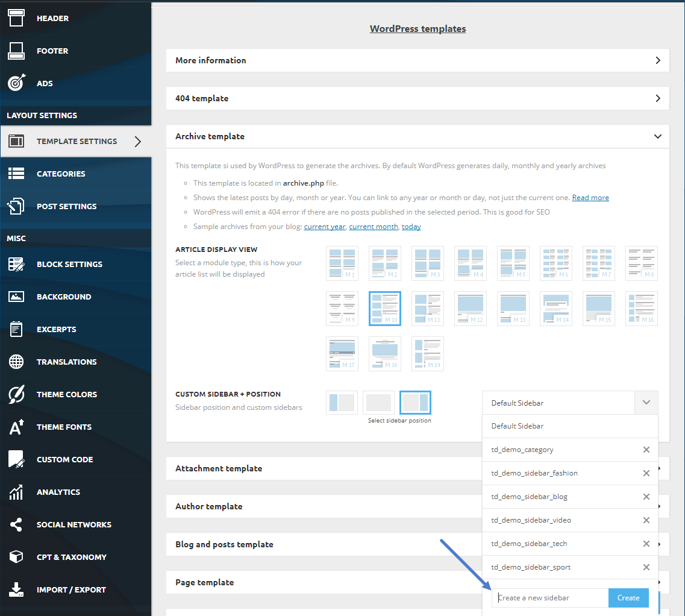Choose Default Sidebar from the list
This screenshot has height=616, width=685.
click(570, 426)
